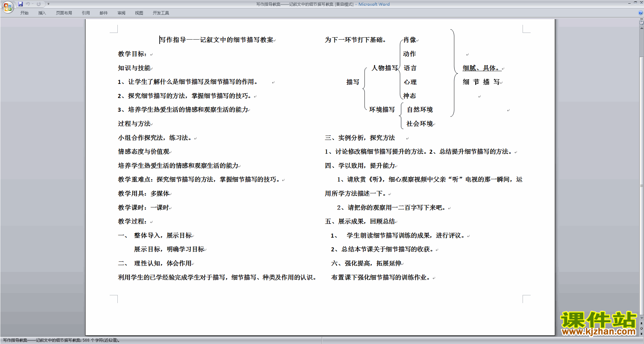This screenshot has width=644, height=344.
Task: Click the heading 六、强化提高，拓展延伸
Action: click(366, 263)
